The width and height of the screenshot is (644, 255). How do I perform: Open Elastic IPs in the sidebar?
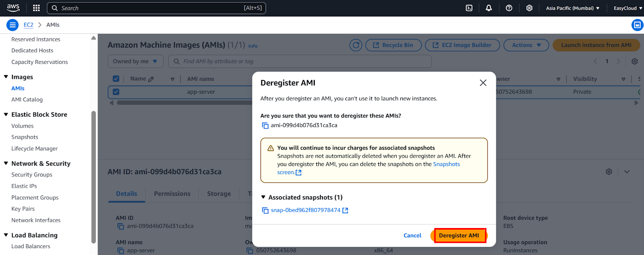[x=24, y=186]
